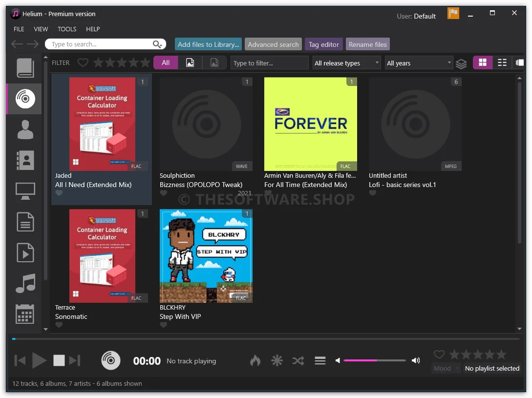Viewport: 532px width, 398px height.
Task: Toggle shuffle playback mode
Action: (x=298, y=360)
